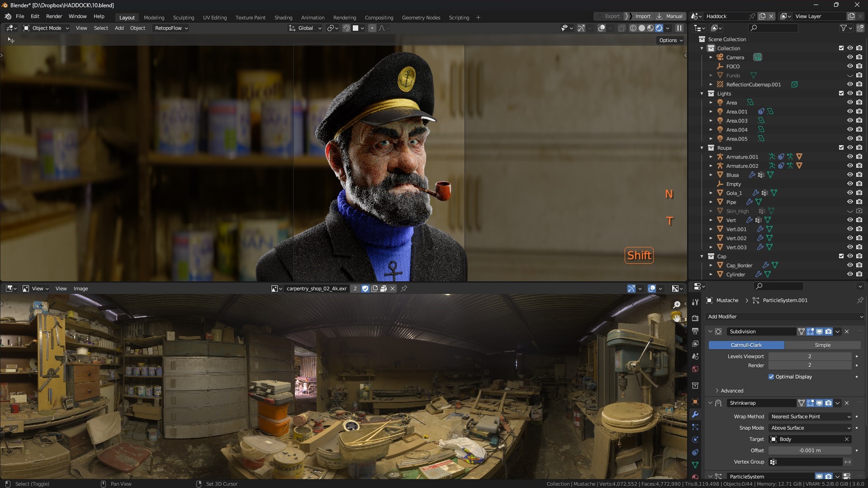Open the Add Modifier dropdown
This screenshot has width=868, height=488.
(785, 317)
